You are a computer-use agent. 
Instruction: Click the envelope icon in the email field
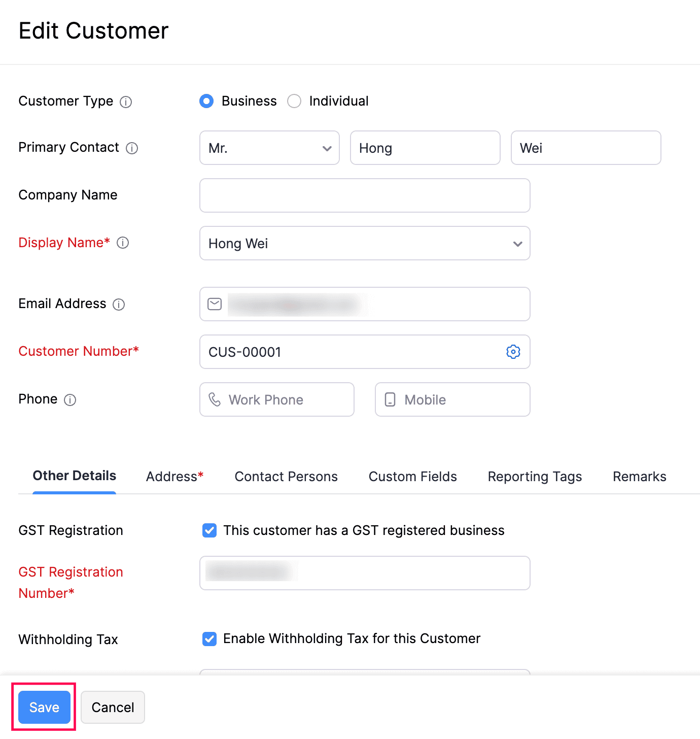(x=214, y=304)
